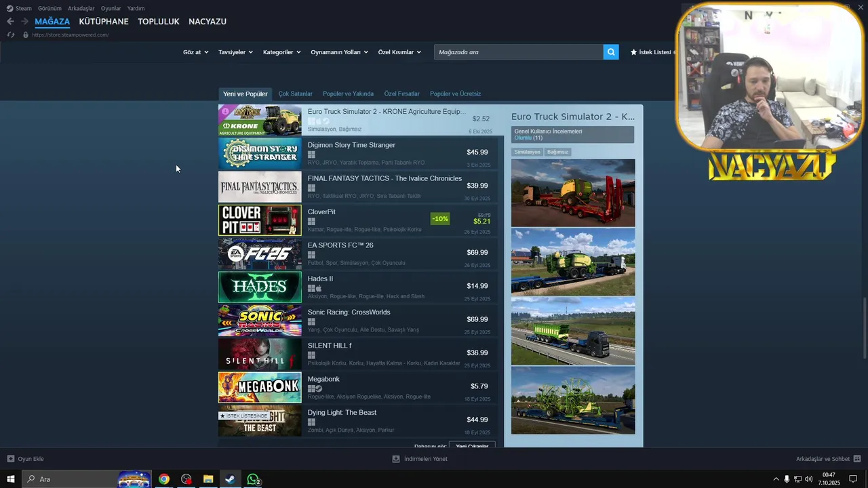Click Bağımsız tag in preview panel
868x488 pixels.
557,152
